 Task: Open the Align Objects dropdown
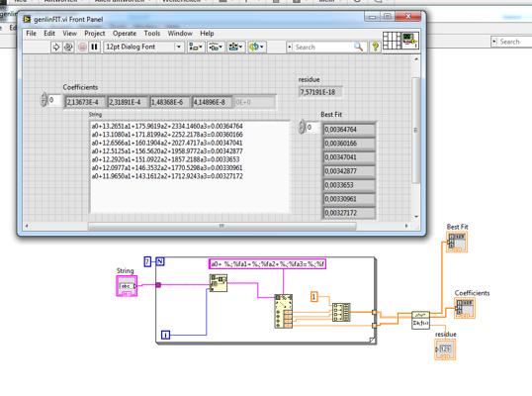(196, 47)
